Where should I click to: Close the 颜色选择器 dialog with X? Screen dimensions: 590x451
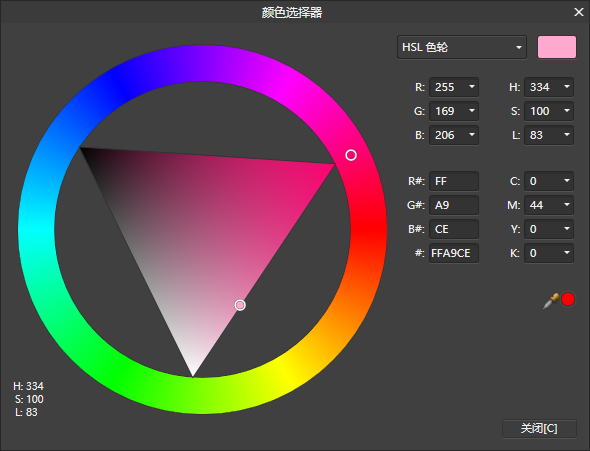(x=579, y=12)
